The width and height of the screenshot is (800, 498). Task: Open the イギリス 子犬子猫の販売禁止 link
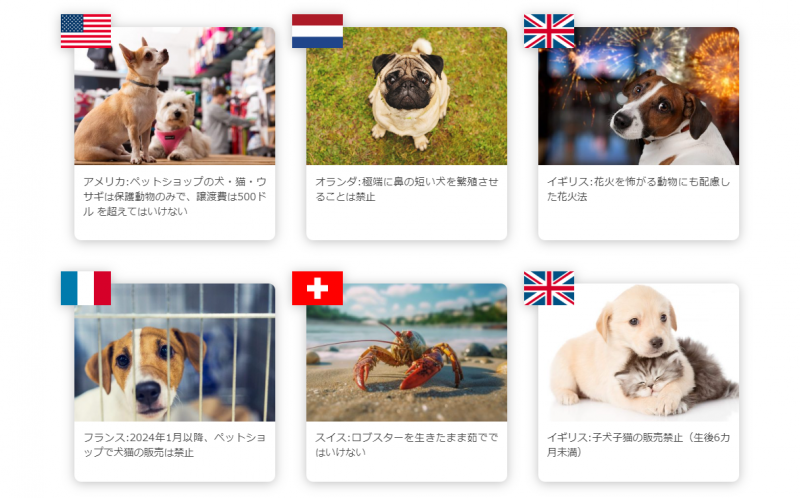tap(638, 445)
